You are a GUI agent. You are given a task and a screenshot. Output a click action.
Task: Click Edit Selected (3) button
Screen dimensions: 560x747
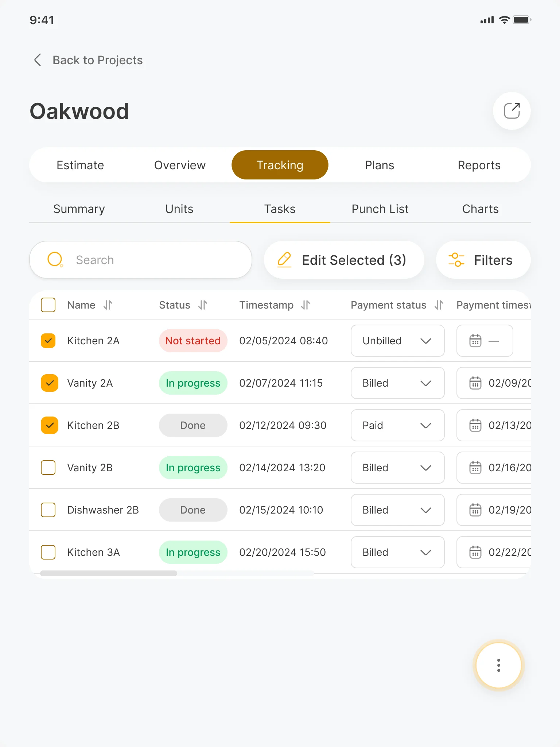pos(344,260)
